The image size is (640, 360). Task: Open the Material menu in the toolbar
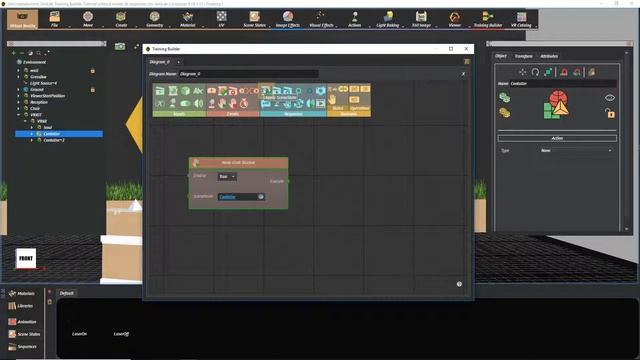(187, 19)
